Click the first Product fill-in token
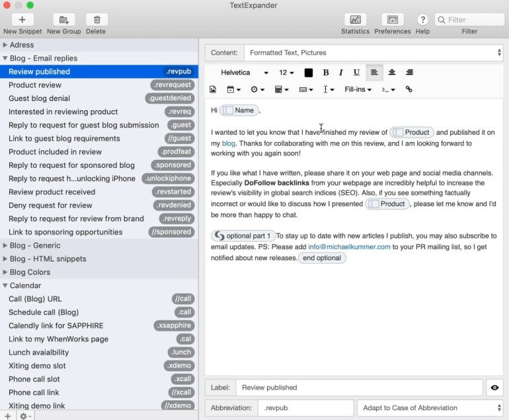509x420 pixels. tap(412, 132)
